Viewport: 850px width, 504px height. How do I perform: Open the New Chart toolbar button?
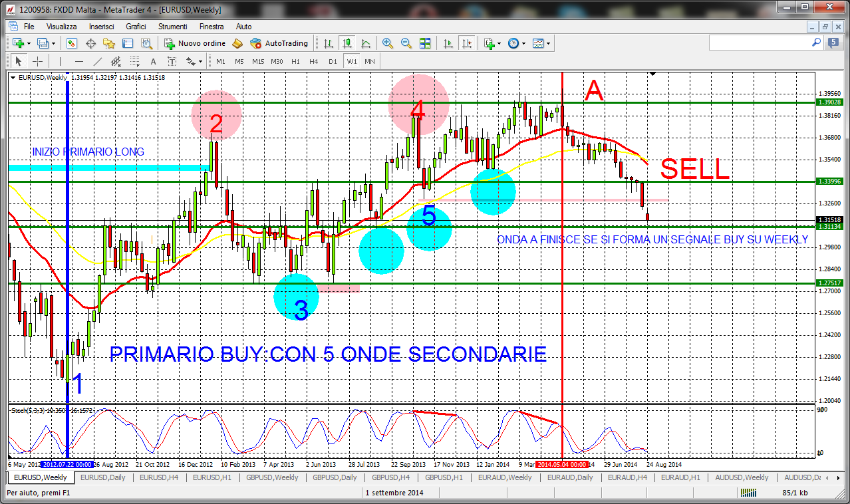18,43
